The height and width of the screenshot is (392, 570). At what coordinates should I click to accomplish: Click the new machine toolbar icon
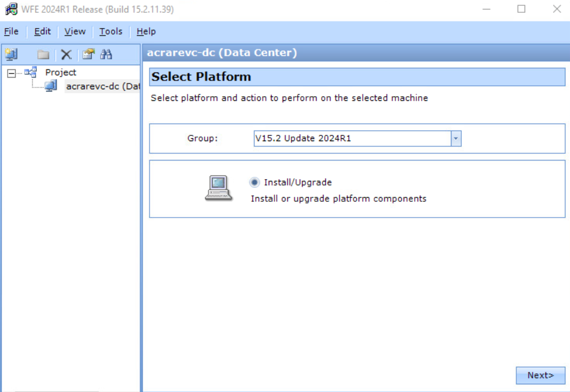(11, 54)
